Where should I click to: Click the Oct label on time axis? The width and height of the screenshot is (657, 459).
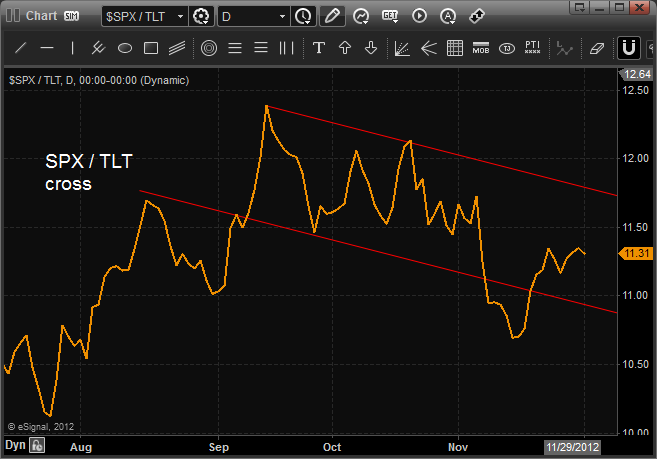point(332,447)
